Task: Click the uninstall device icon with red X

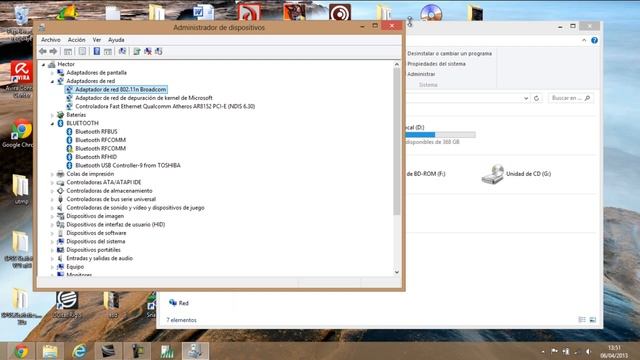Action: 148,51
